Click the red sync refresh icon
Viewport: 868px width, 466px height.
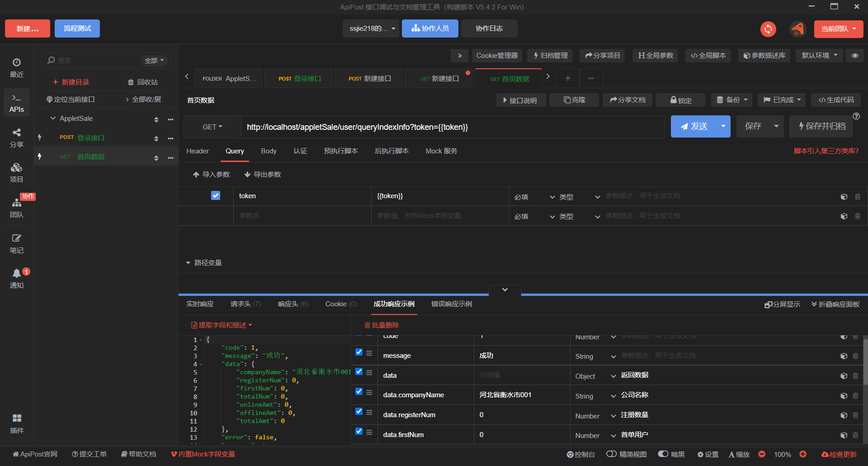point(768,29)
